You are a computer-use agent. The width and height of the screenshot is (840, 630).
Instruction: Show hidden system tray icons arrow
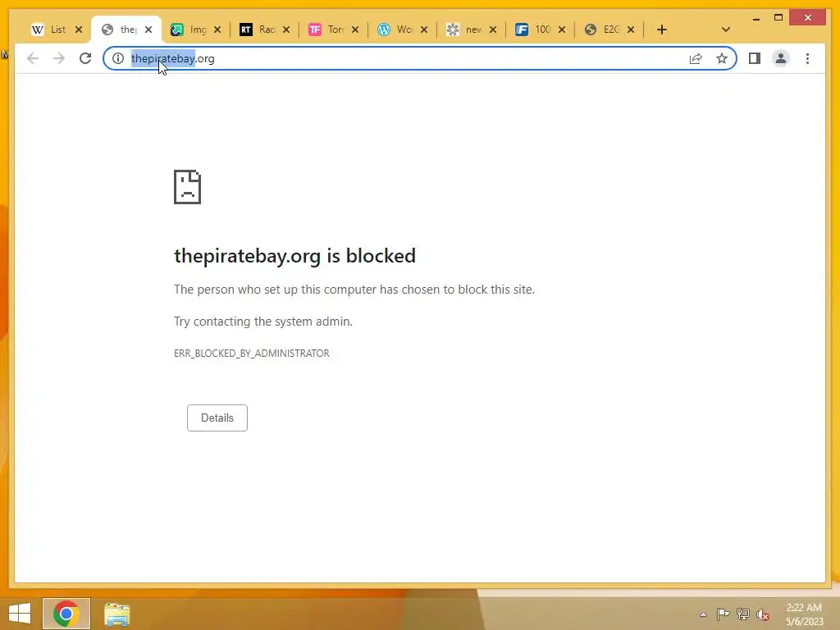point(703,614)
